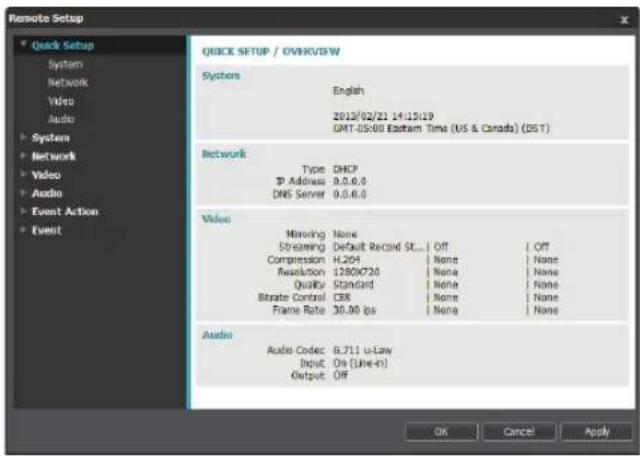Screen dimensions: 640x456
Task: Select the top-level Network category
Action: point(54,156)
